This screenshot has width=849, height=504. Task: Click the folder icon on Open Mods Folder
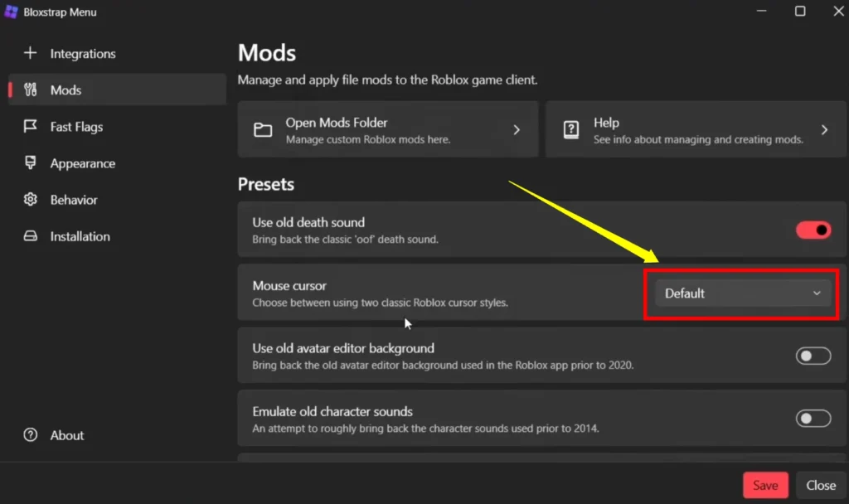[263, 130]
